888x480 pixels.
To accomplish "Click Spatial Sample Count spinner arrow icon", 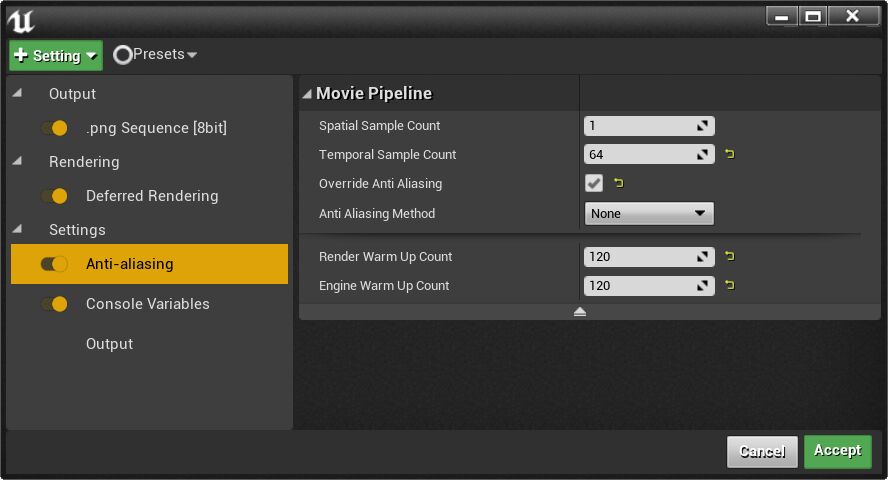I will [702, 126].
